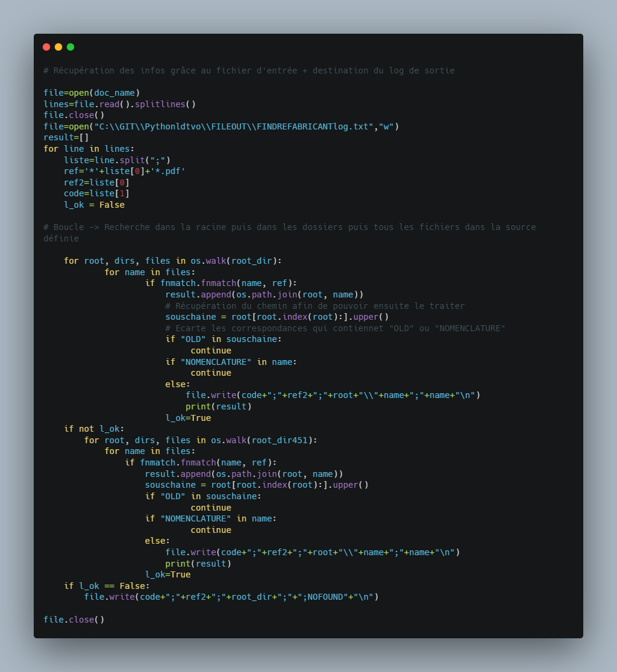Click the result=[] assignment line

click(x=66, y=137)
